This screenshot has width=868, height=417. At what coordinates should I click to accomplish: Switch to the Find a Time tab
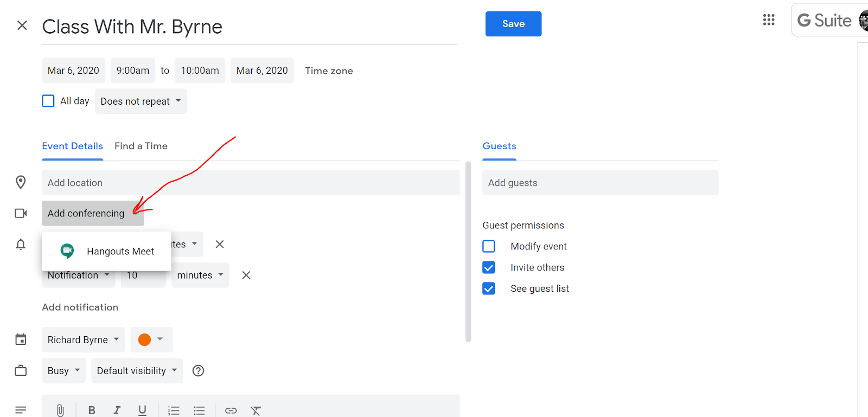(141, 146)
